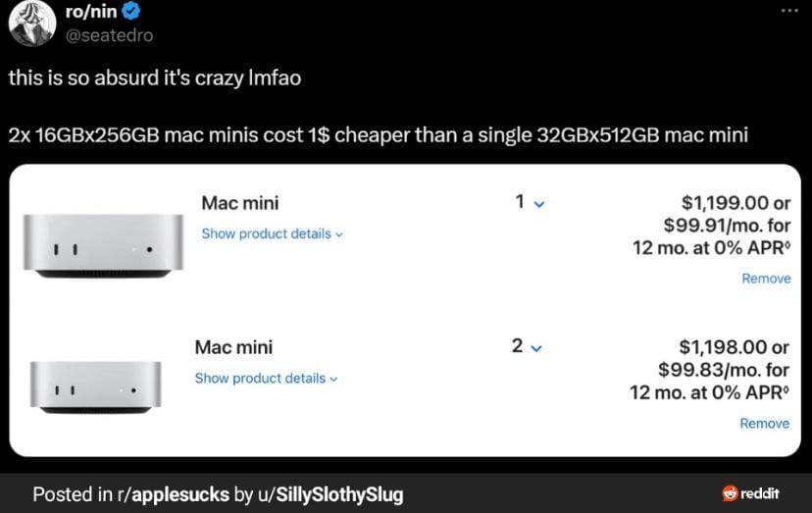This screenshot has width=812, height=513.
Task: Open the quantity dropdown showing 2
Action: [x=527, y=346]
